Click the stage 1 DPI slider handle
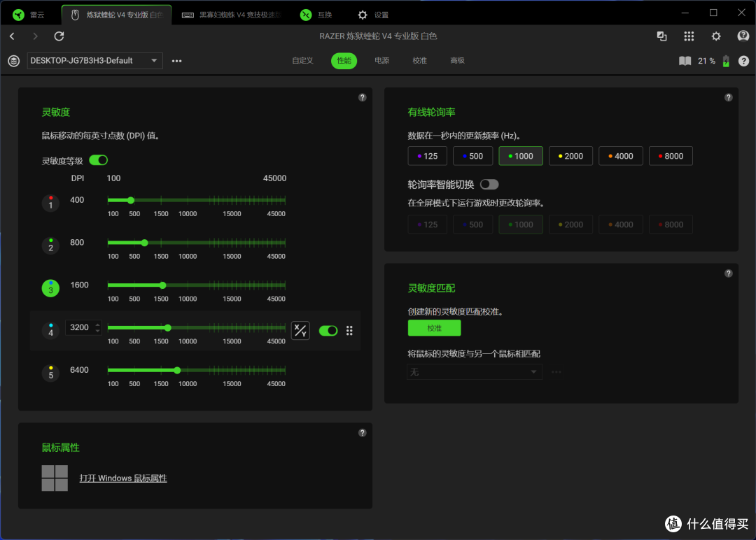756x540 pixels. [131, 200]
